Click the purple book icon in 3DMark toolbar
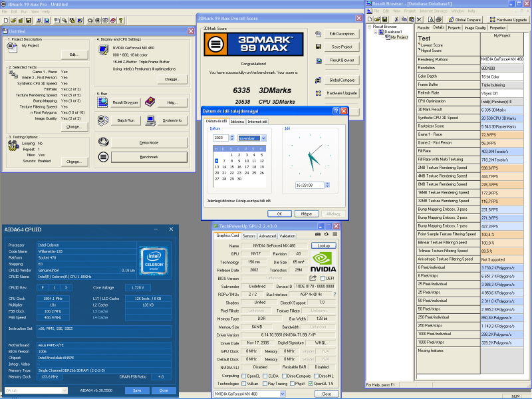 click(x=113, y=21)
